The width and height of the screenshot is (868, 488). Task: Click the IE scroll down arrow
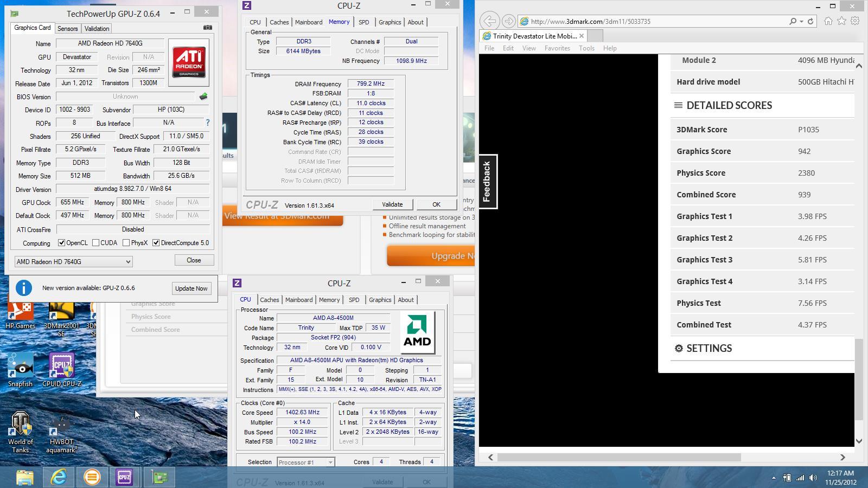(x=859, y=441)
